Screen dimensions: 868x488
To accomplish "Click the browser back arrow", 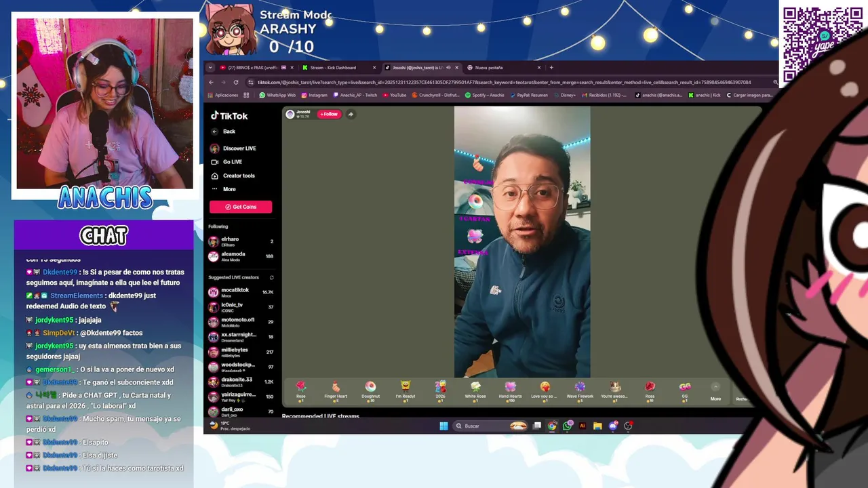I will (x=211, y=82).
